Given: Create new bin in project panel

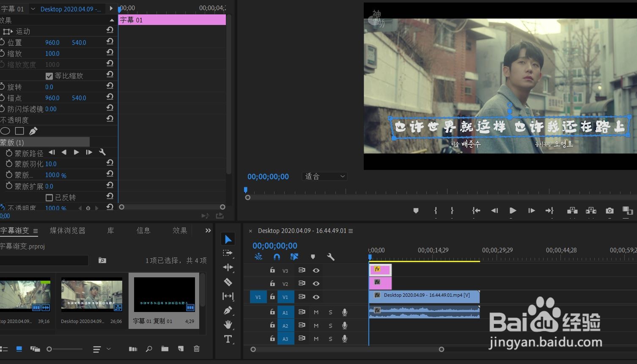Looking at the screenshot, I should pos(165,349).
